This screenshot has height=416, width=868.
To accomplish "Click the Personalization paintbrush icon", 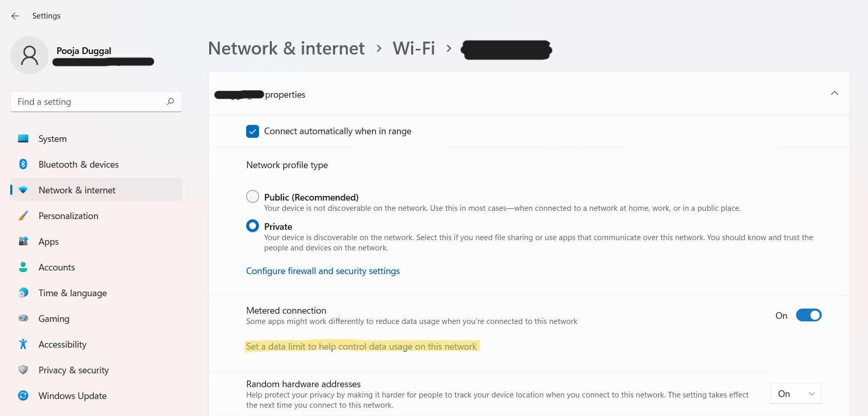I will click(x=23, y=216).
